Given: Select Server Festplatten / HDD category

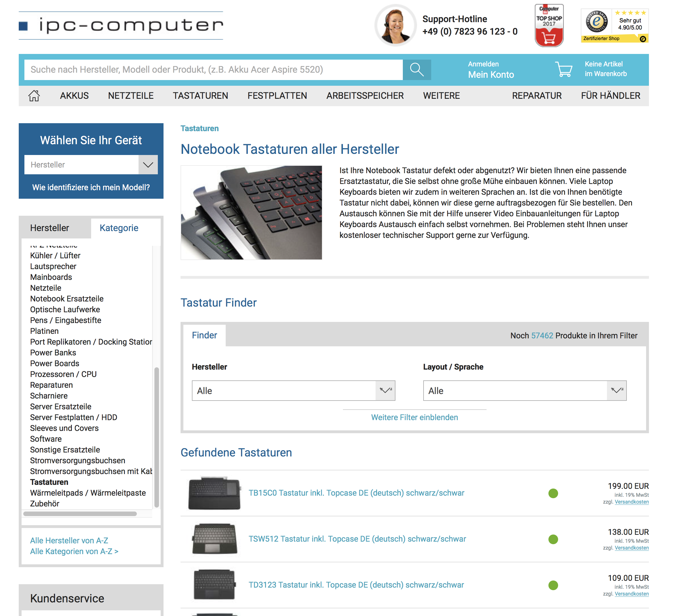Looking at the screenshot, I should (x=74, y=417).
